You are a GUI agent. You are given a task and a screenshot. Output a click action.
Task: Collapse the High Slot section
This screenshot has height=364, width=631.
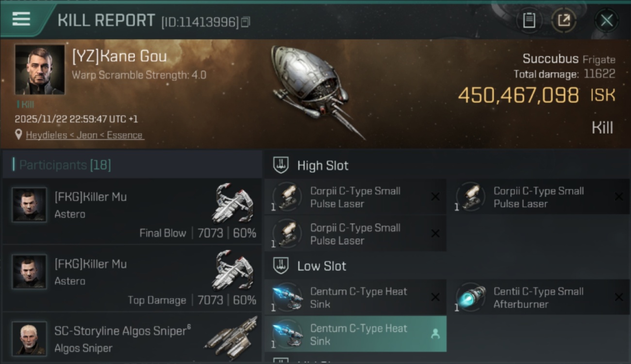[281, 165]
